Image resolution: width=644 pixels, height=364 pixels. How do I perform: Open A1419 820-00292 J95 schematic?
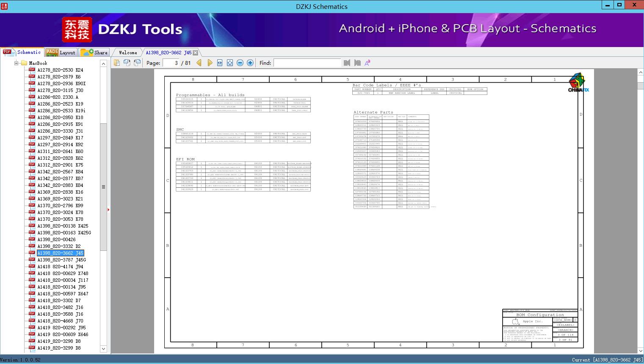pyautogui.click(x=61, y=328)
